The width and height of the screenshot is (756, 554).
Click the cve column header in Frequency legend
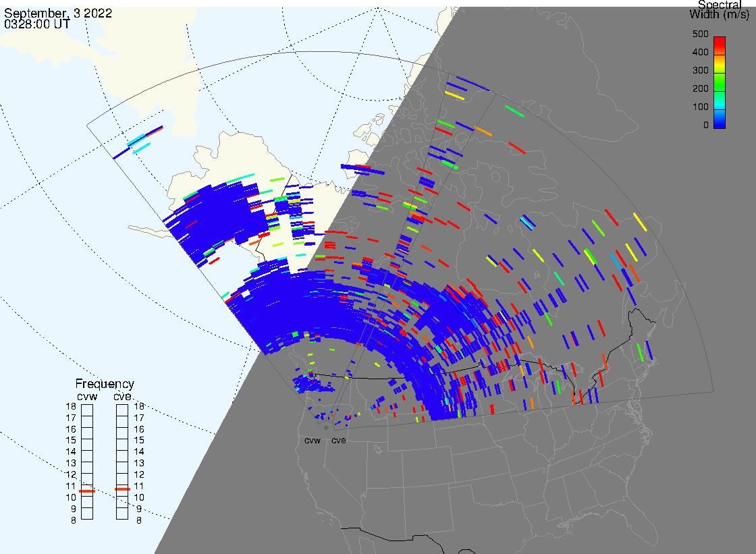click(x=122, y=397)
